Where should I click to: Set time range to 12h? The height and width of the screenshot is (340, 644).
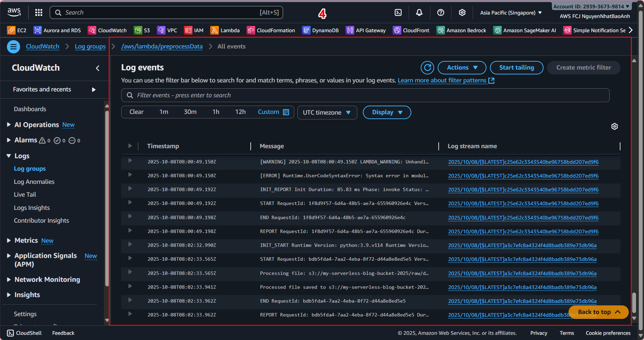(x=240, y=112)
